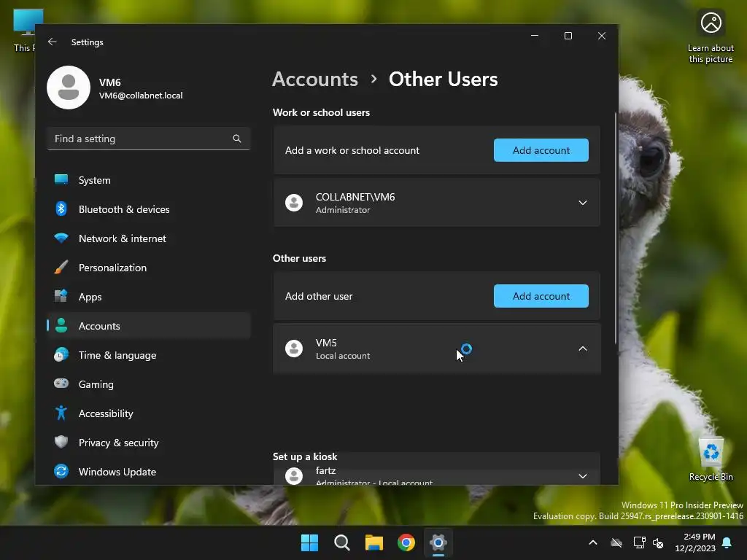Click the Settings gear on the taskbar
Viewport: 747px width, 560px height.
coord(438,542)
